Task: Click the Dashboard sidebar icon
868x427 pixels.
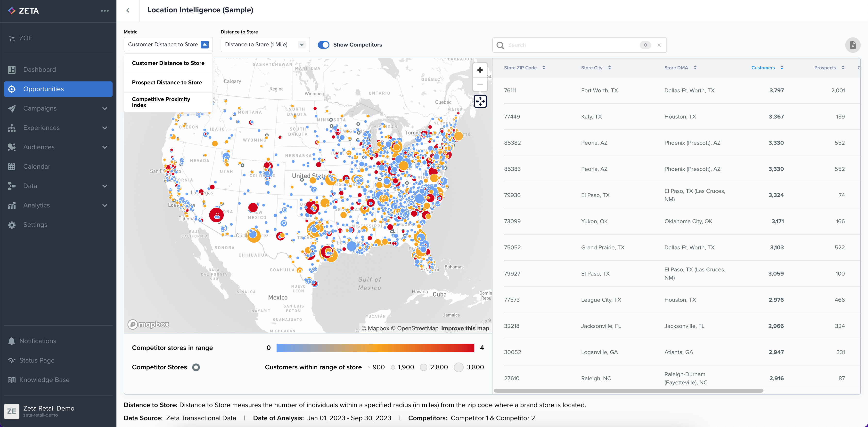Action: [x=12, y=70]
